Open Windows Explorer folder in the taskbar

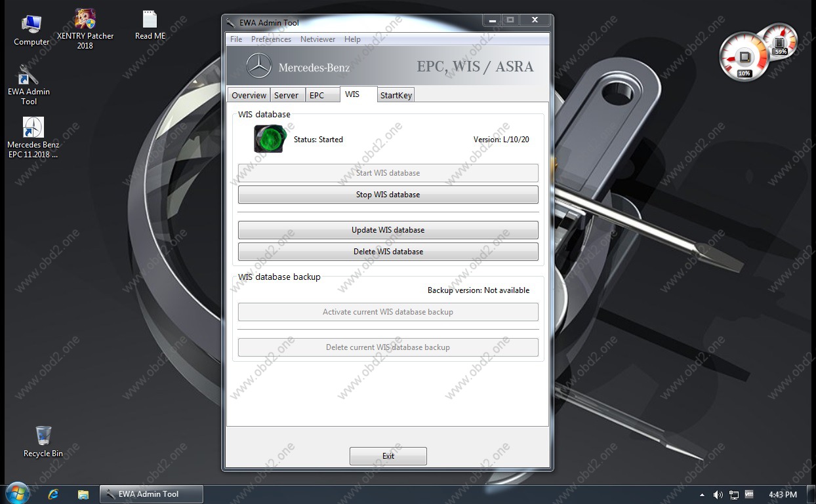pyautogui.click(x=83, y=494)
